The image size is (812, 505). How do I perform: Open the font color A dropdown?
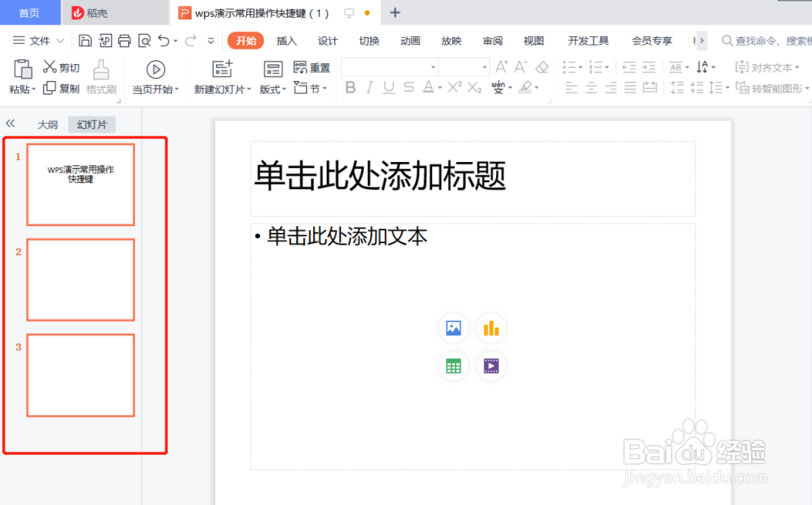point(440,88)
